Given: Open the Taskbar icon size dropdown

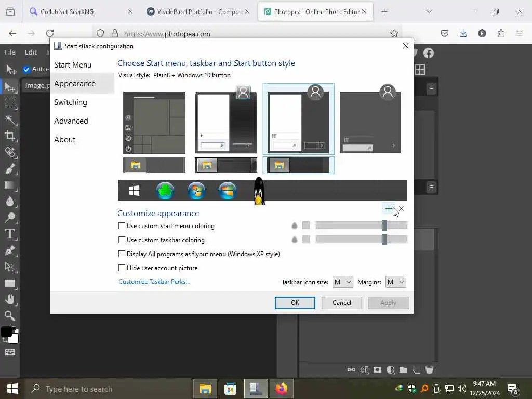Looking at the screenshot, I should tap(343, 282).
